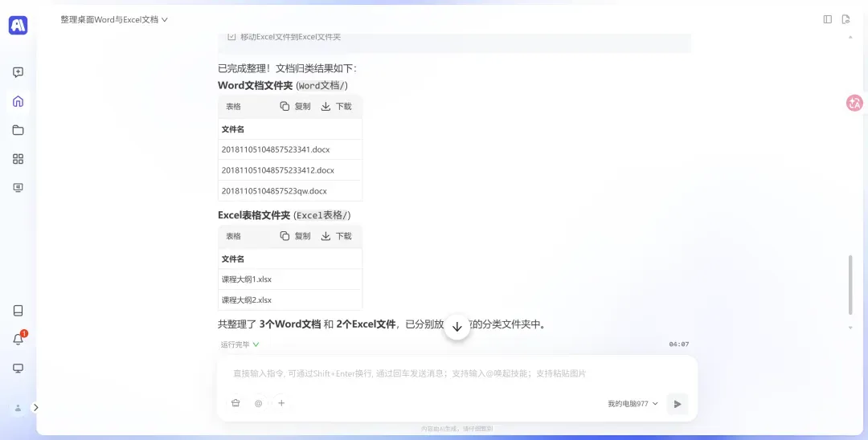
Task: Click the 04:07 timestamp
Action: click(x=678, y=344)
